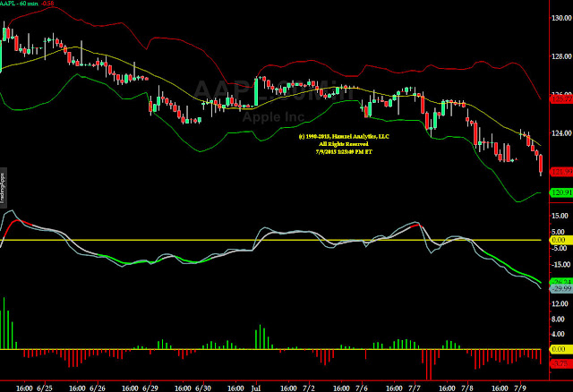Click the 6/26 date label

98,388
